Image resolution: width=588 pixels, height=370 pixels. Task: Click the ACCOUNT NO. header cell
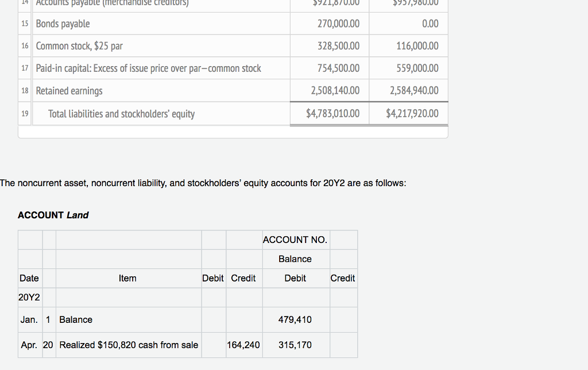(295, 240)
